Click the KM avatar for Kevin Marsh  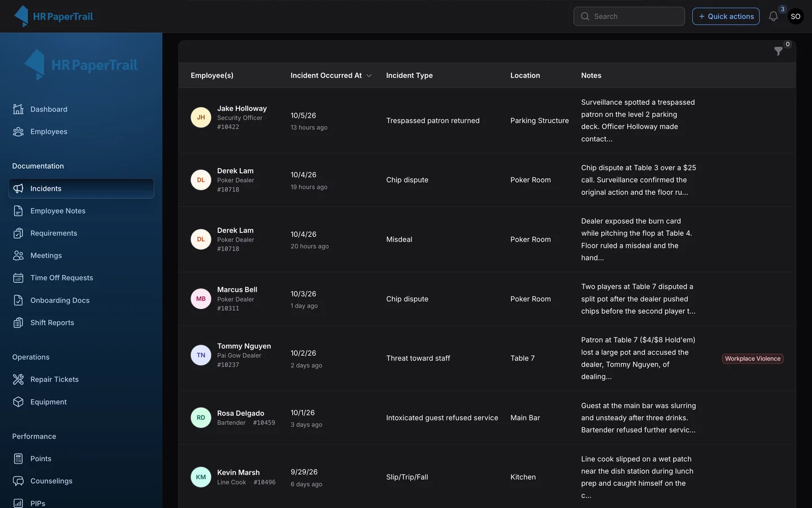coord(201,477)
